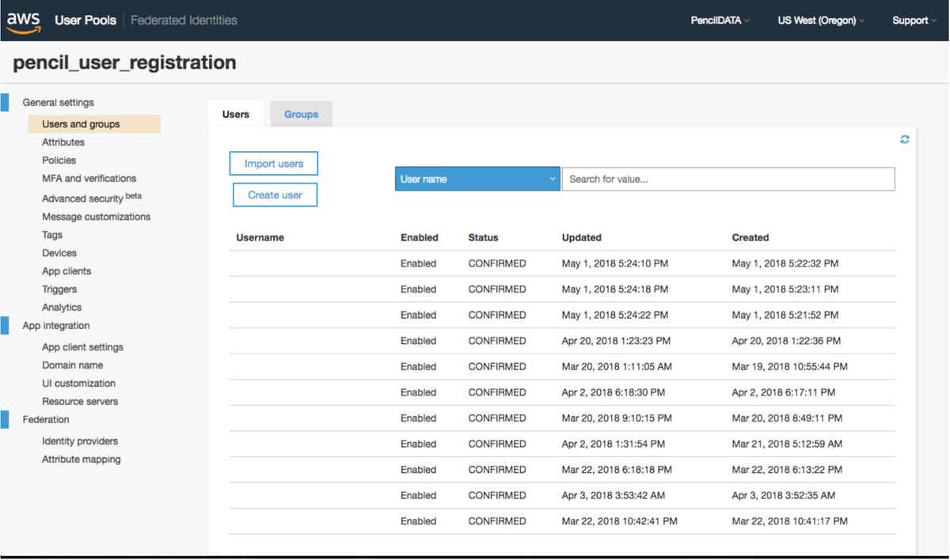Go to Attribute mapping
Viewport: 950px width, 560px height.
click(x=82, y=460)
